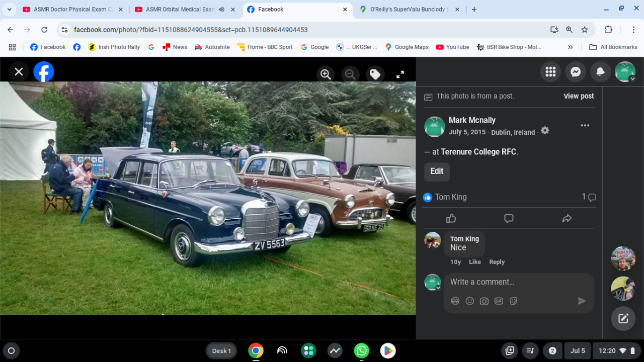Bookmark this page with star icon

(585, 30)
